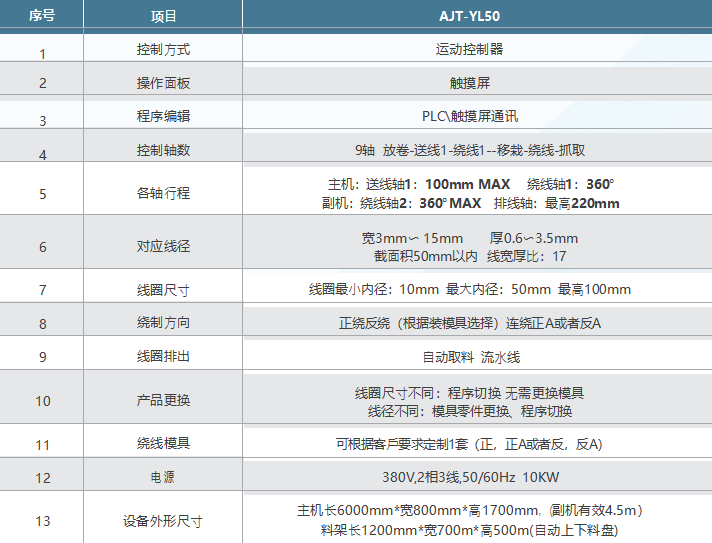The image size is (712, 543).
Task: Click the 设备外形尺寸 row label
Action: coord(163,521)
